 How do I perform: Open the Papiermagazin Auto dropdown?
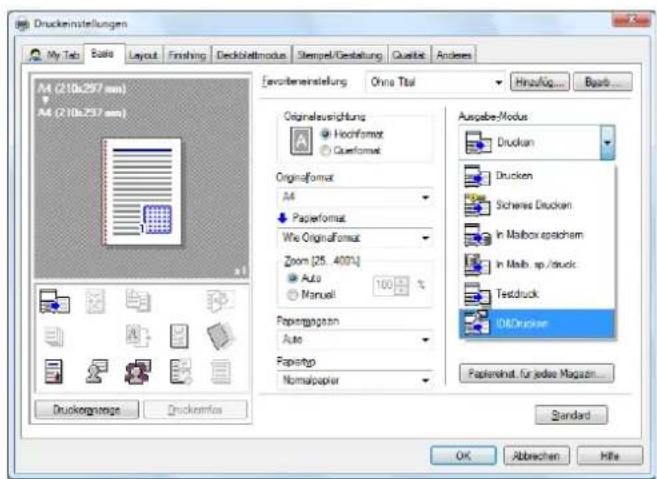click(354, 339)
